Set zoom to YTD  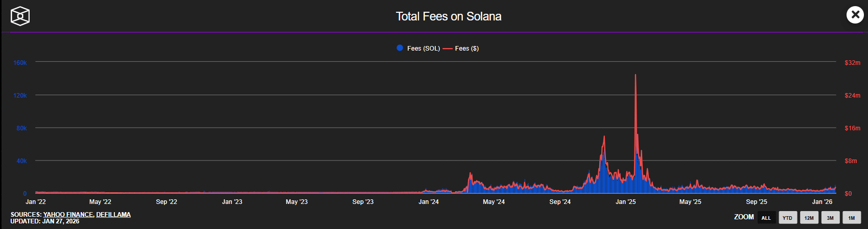coord(787,218)
